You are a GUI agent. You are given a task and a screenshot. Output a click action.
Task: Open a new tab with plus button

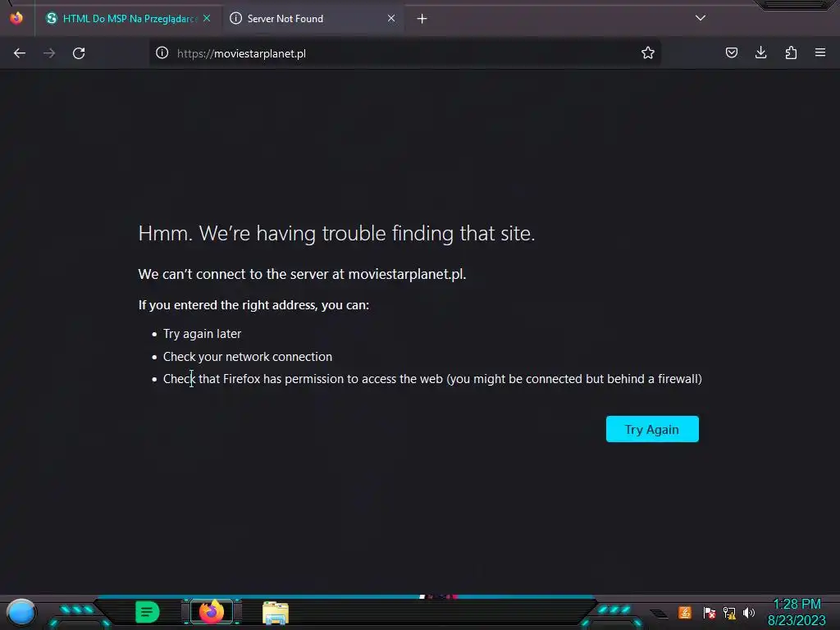(422, 19)
